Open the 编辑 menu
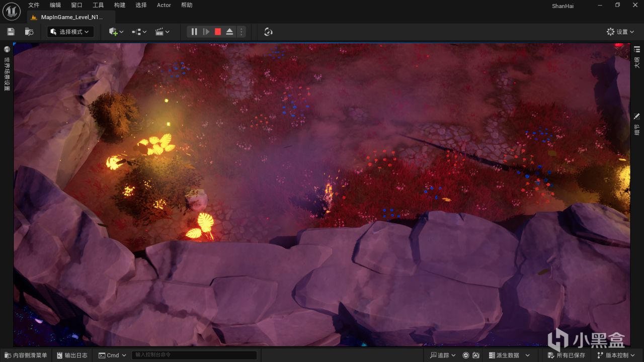Image resolution: width=644 pixels, height=362 pixels. tap(55, 5)
